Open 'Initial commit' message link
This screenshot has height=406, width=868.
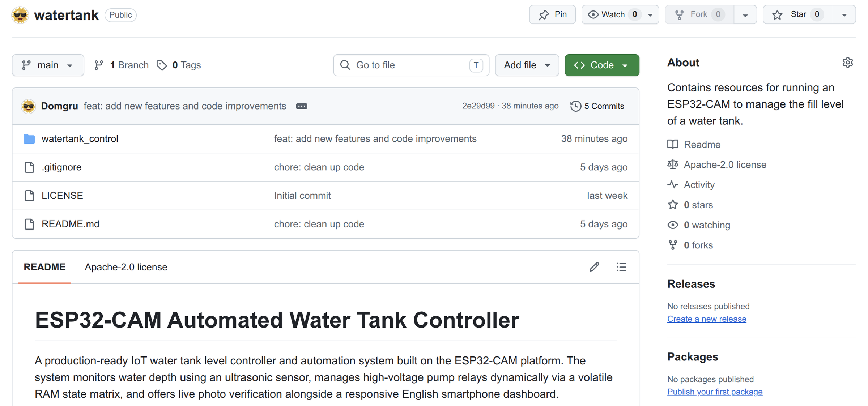[x=302, y=196]
